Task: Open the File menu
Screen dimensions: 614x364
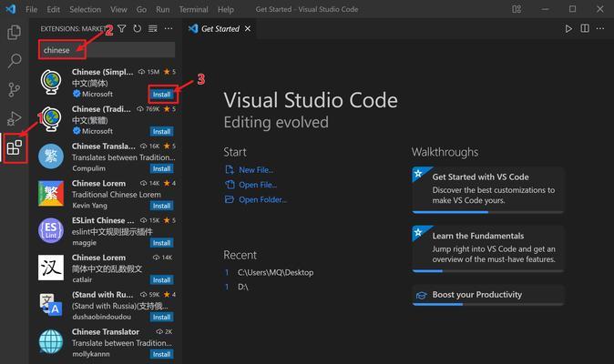Action: (31, 9)
